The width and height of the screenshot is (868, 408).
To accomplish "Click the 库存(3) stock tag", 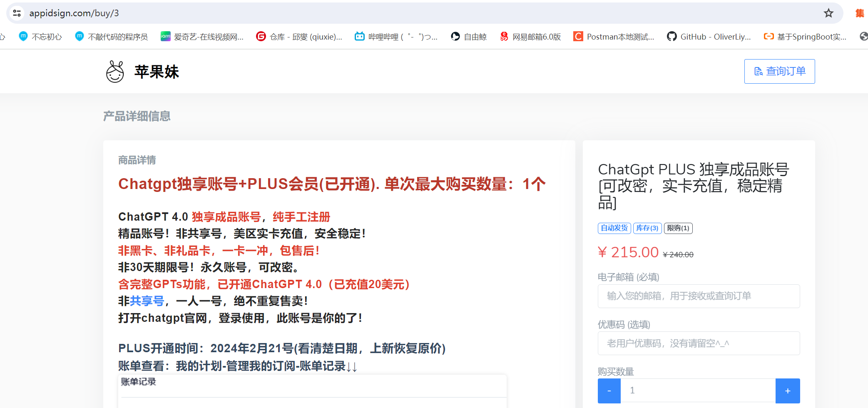I will click(647, 228).
